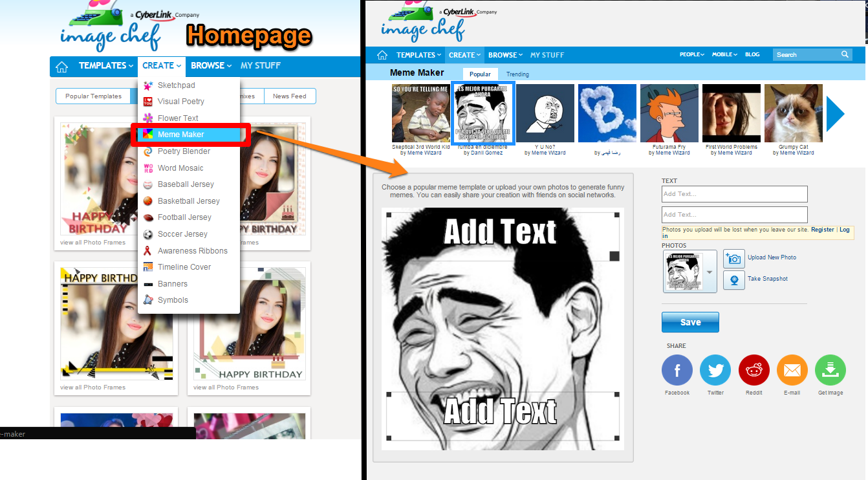
Task: Click the Poetry Blender swirl icon
Action: coord(148,151)
